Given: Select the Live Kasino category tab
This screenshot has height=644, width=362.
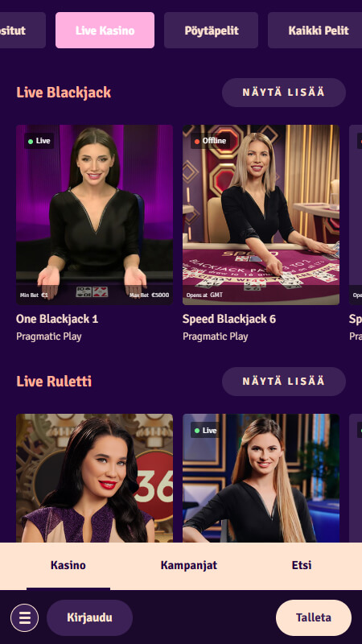Looking at the screenshot, I should 105,30.
